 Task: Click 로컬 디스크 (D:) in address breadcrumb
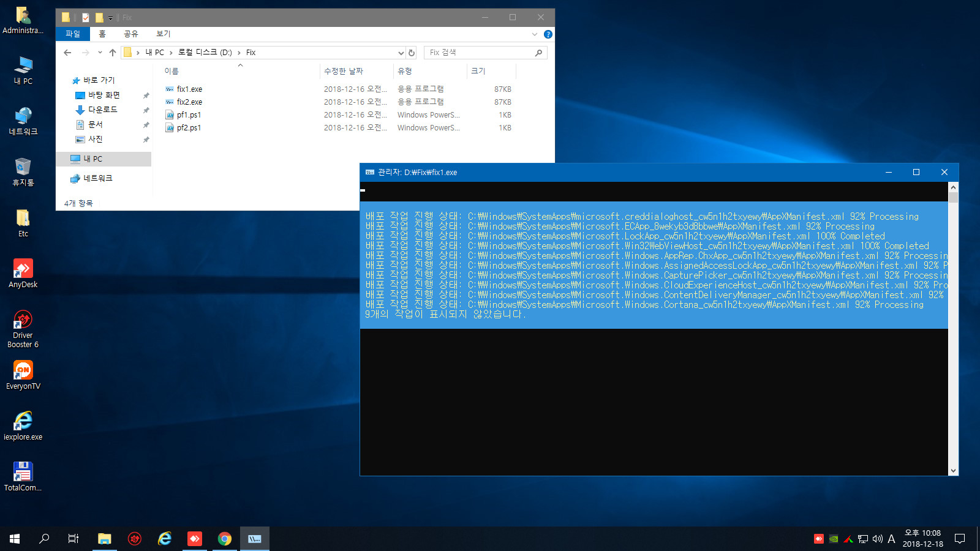tap(205, 53)
